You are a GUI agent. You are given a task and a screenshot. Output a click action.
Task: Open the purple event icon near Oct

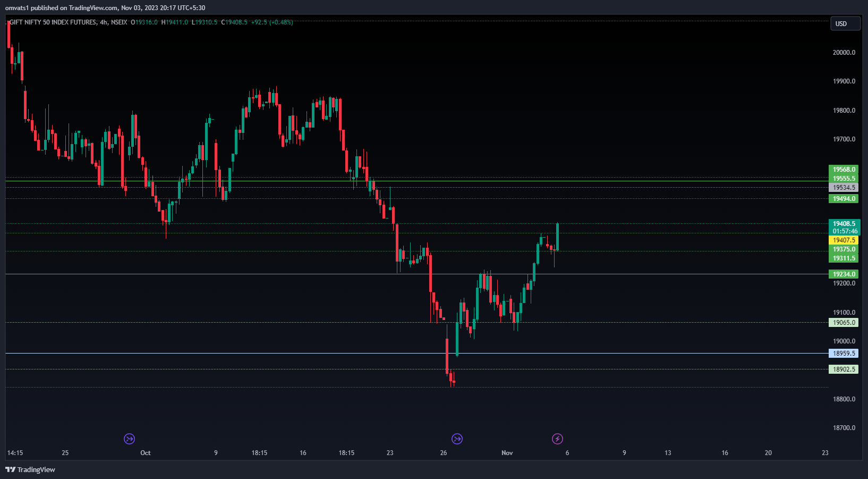point(129,439)
